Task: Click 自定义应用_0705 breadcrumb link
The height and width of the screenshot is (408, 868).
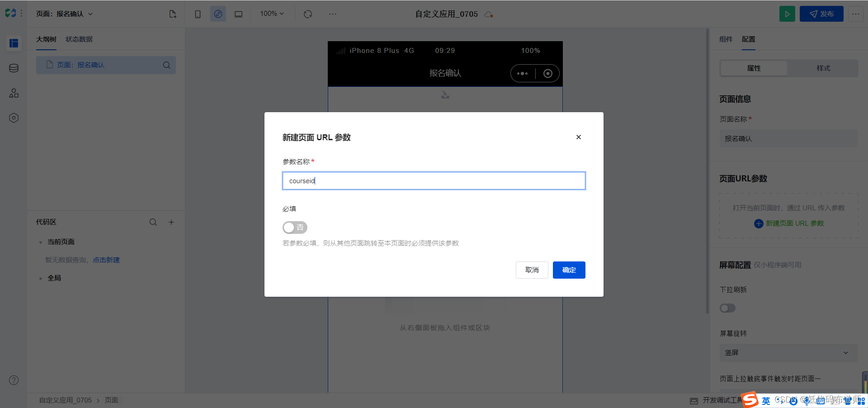Action: point(65,400)
